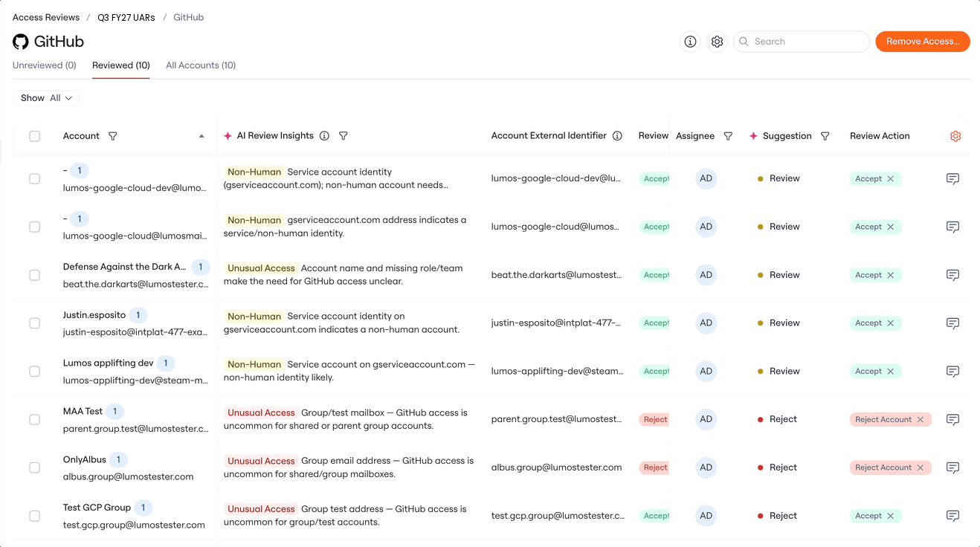
Task: Select the Lumos applifting dev checkbox
Action: point(34,372)
